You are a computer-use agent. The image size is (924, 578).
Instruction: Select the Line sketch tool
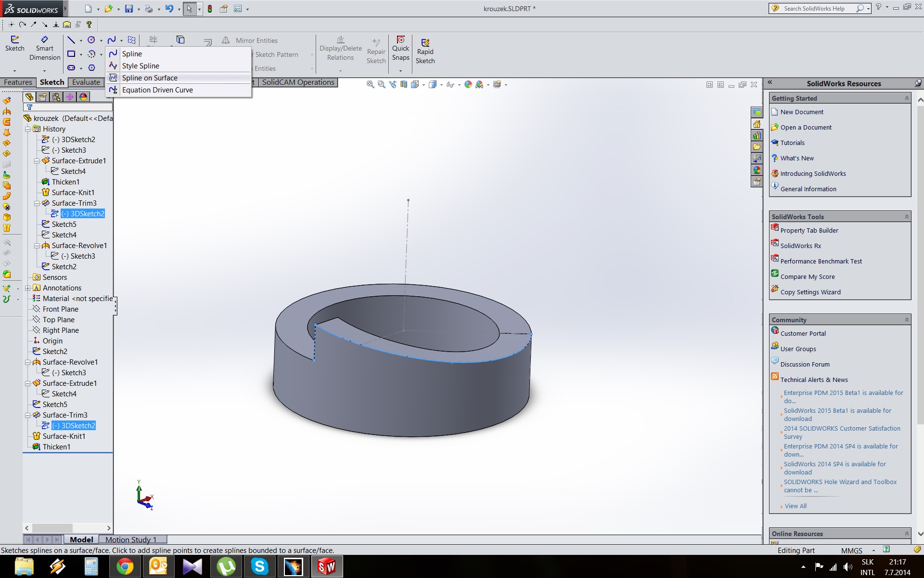[x=71, y=40]
